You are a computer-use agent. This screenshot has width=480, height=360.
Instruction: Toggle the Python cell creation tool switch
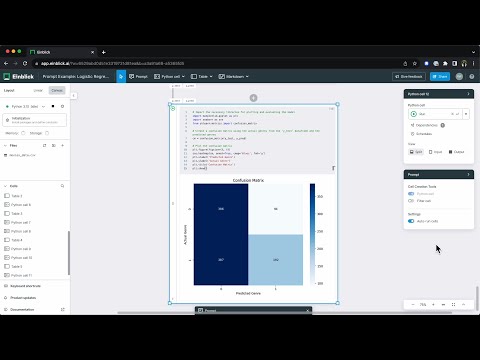411,194
